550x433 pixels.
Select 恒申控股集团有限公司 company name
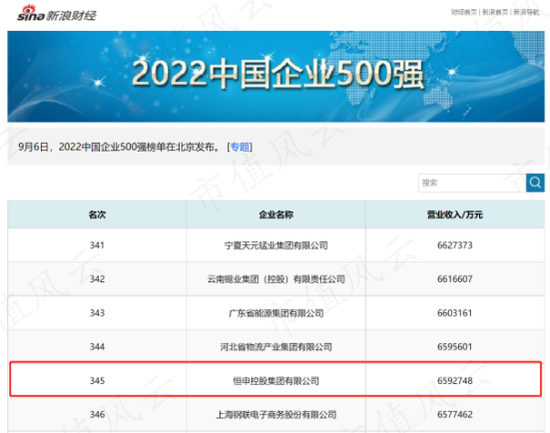[x=276, y=381]
